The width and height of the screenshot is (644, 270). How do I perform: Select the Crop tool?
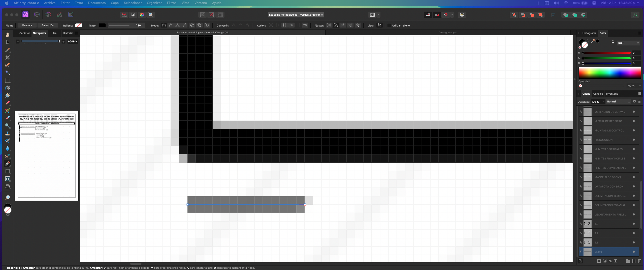(8, 58)
